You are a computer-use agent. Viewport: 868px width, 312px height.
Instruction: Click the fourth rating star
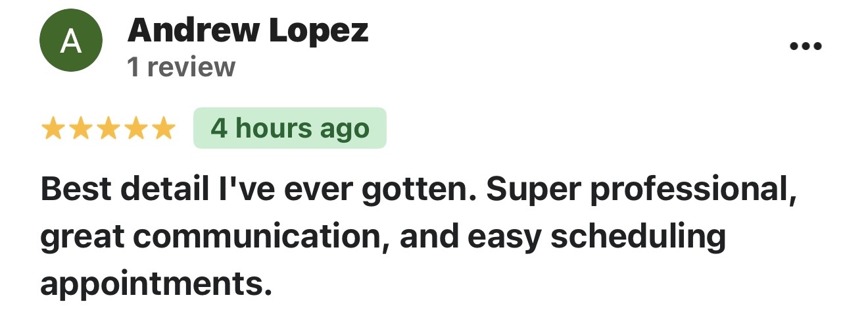(x=136, y=129)
